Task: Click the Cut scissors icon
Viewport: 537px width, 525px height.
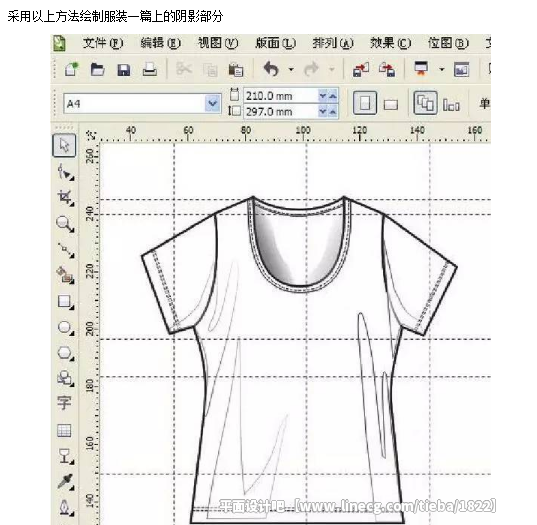Action: click(x=184, y=69)
